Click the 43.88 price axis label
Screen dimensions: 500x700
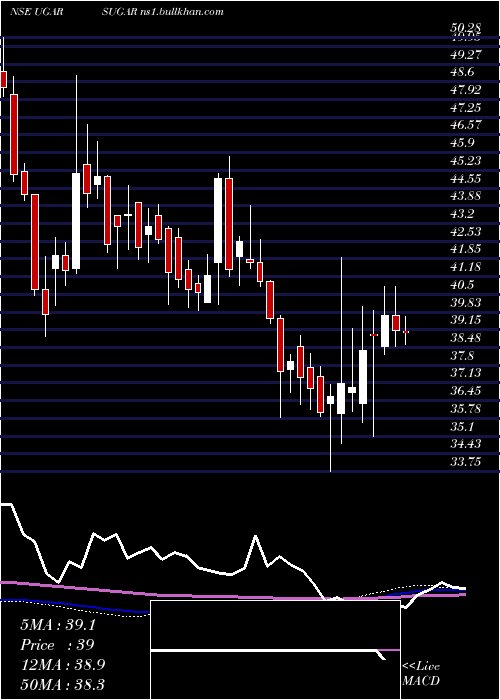click(x=467, y=196)
